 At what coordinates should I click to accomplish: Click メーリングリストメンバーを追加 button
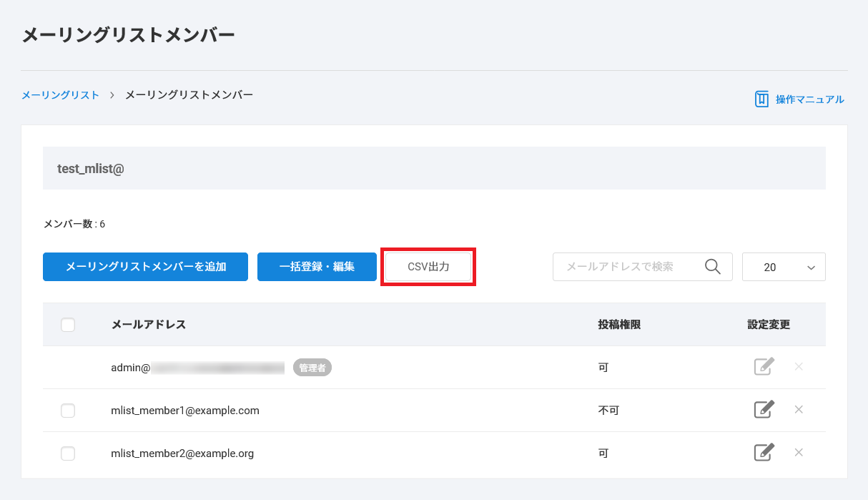coord(145,267)
